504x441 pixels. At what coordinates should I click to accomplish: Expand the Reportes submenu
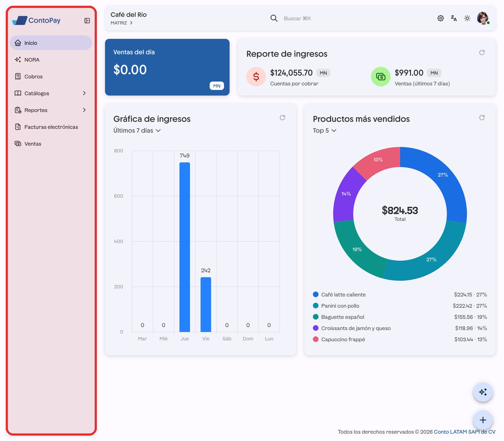click(x=51, y=110)
